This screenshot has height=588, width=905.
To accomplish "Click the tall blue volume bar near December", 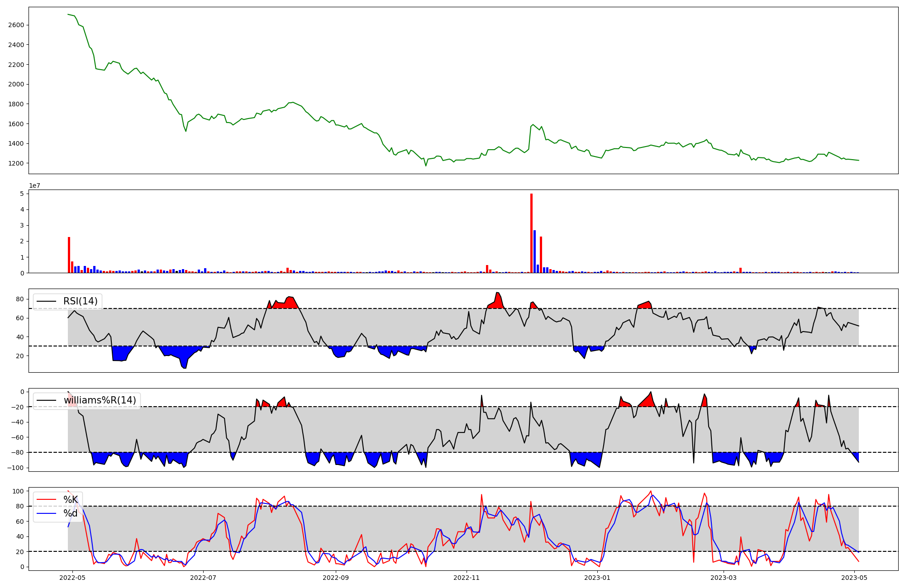I will (x=534, y=251).
